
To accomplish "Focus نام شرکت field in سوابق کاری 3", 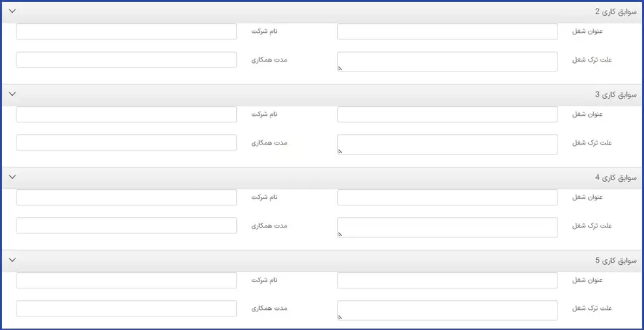I will pos(126,115).
